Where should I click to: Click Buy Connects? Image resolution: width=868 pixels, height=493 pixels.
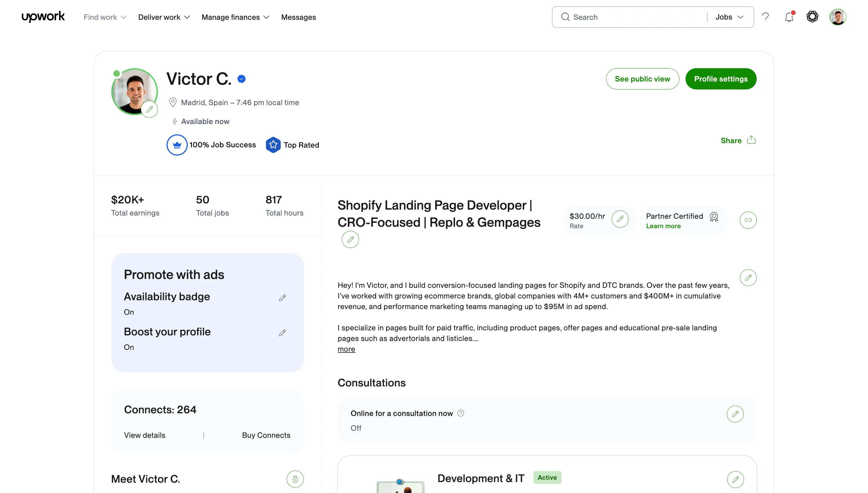tap(266, 435)
